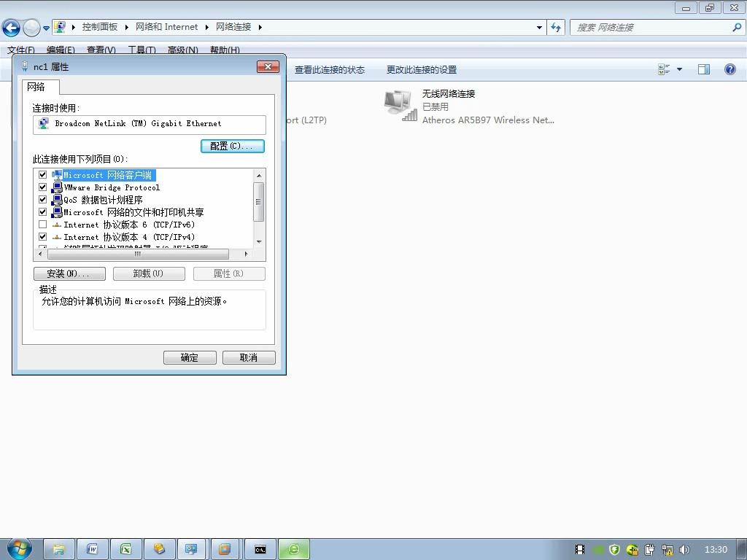Click the Microsoft 网络客户端 item icon
The image size is (747, 560).
click(57, 175)
